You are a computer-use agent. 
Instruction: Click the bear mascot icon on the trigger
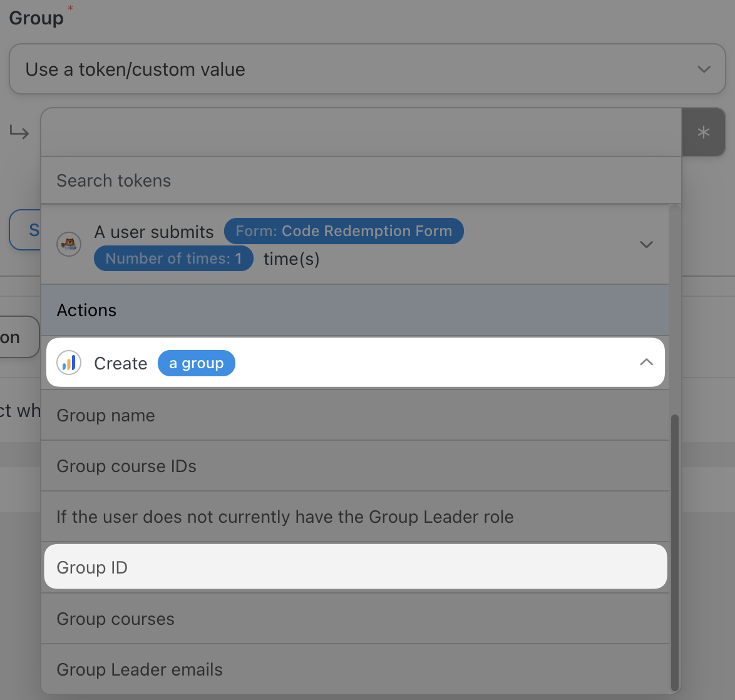click(69, 244)
